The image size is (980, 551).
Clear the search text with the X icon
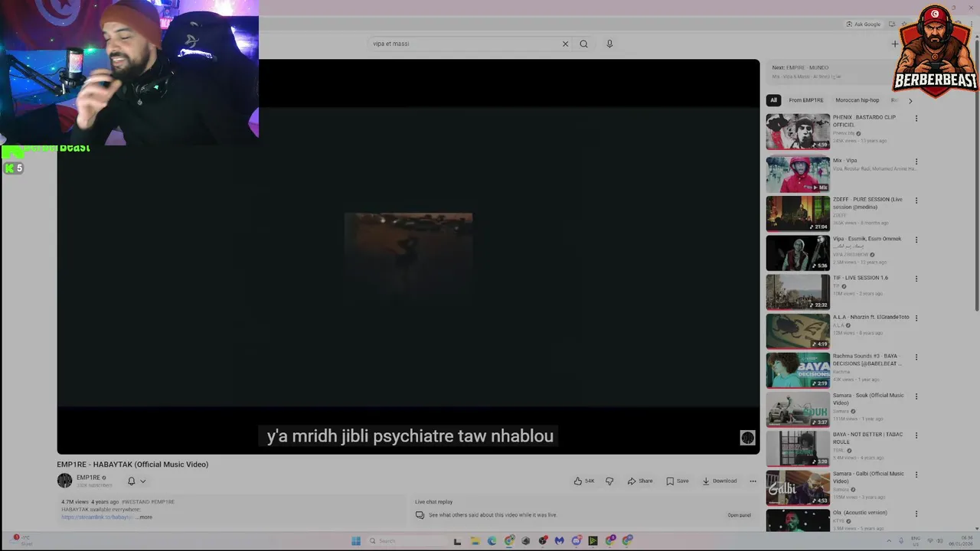(x=565, y=44)
